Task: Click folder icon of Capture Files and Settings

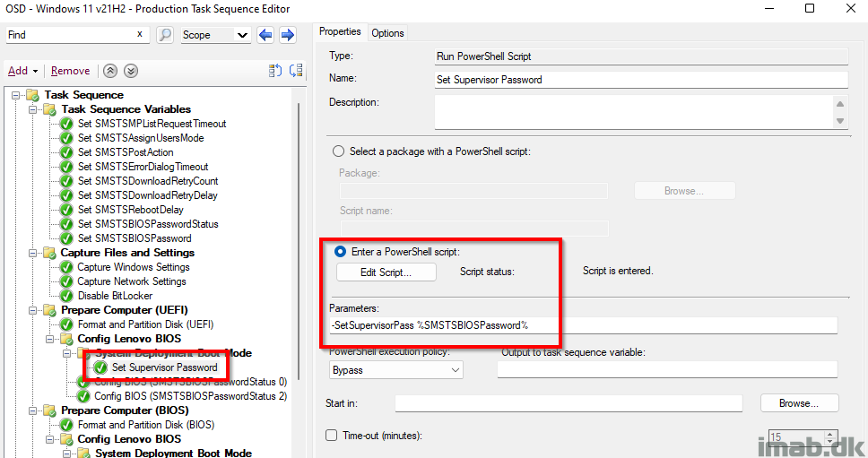Action: pos(49,253)
